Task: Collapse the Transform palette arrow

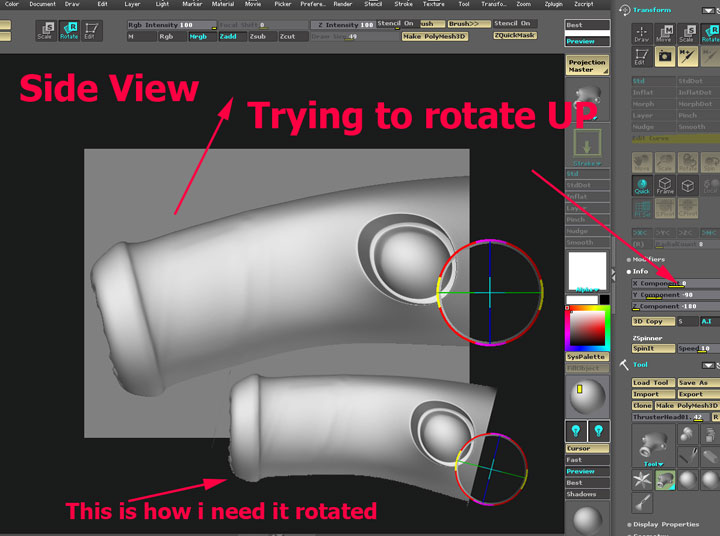Action: pyautogui.click(x=708, y=10)
